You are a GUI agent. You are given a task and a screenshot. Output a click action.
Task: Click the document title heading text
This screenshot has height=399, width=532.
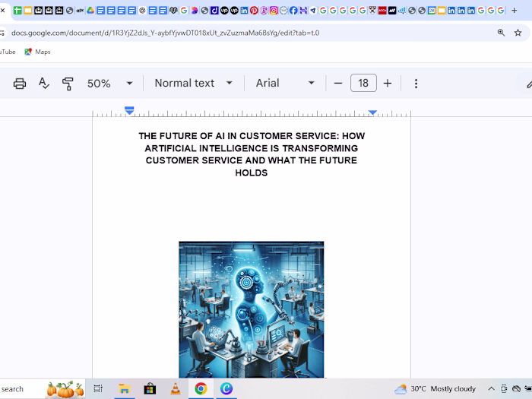[x=252, y=154]
